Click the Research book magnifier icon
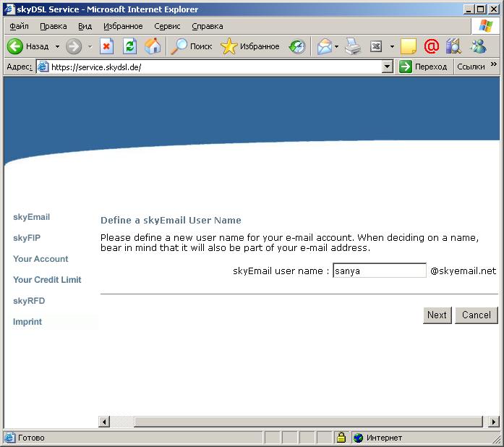504x447 pixels. tap(453, 46)
